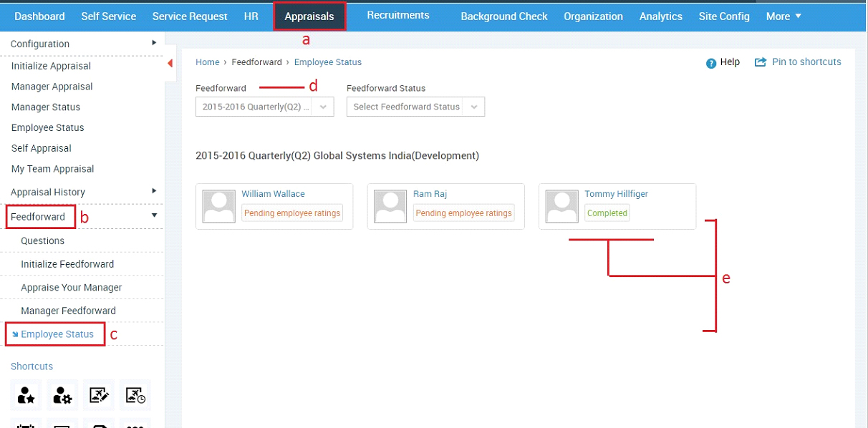
Task: Click Ram Raj's profile avatar
Action: [x=391, y=206]
